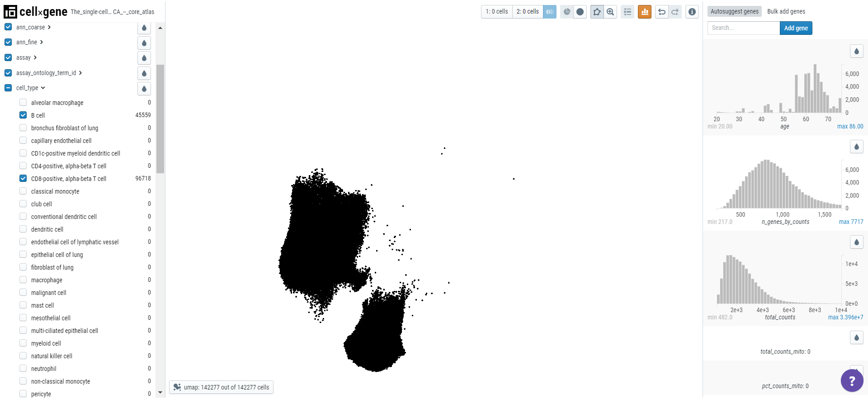
Task: Toggle the centroid labels list icon
Action: [x=627, y=12]
